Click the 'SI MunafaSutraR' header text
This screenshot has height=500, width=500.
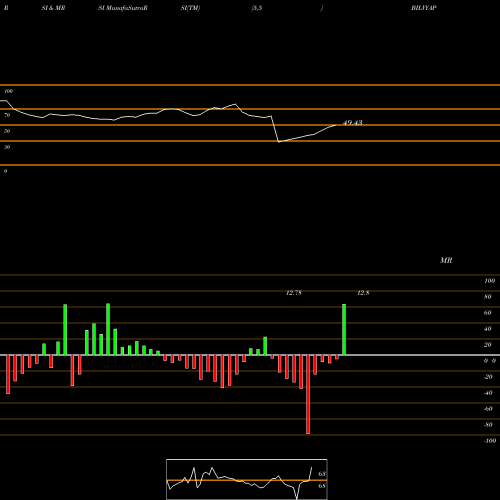(x=123, y=8)
